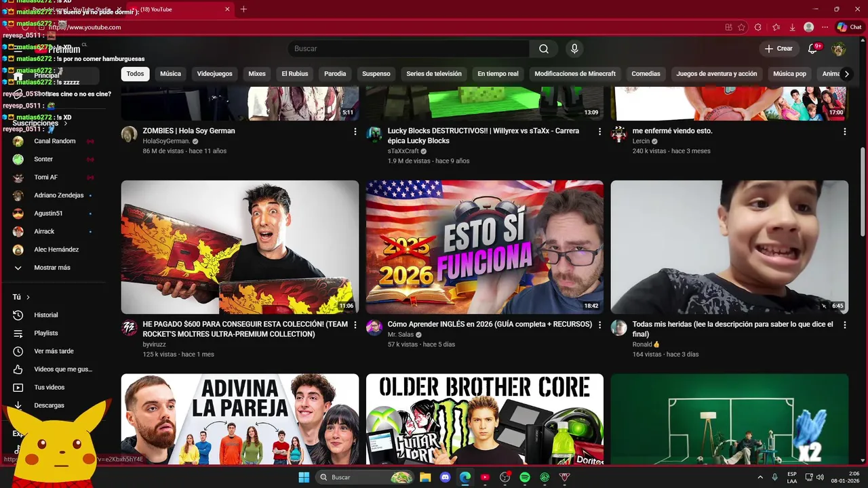
Task: Focus the YouTube Buscar search field
Action: [x=409, y=49]
